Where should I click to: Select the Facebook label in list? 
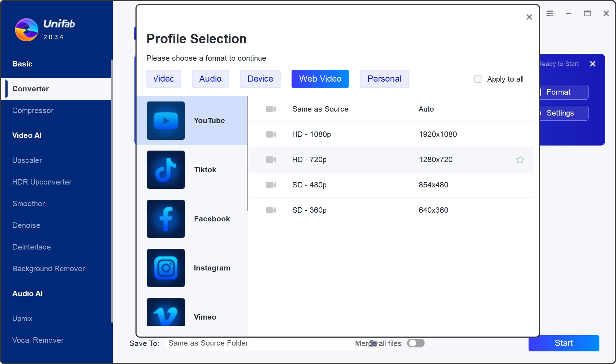[212, 219]
